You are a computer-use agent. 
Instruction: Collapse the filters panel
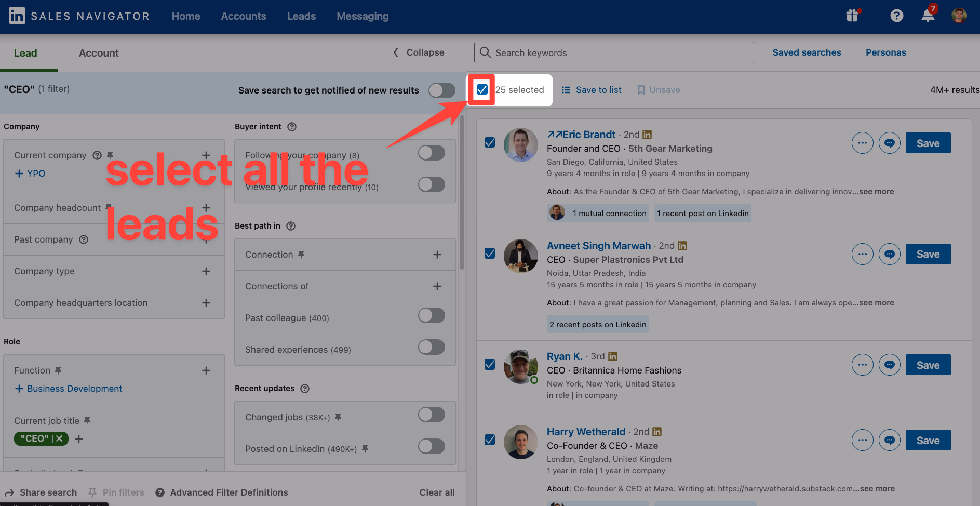(x=419, y=52)
